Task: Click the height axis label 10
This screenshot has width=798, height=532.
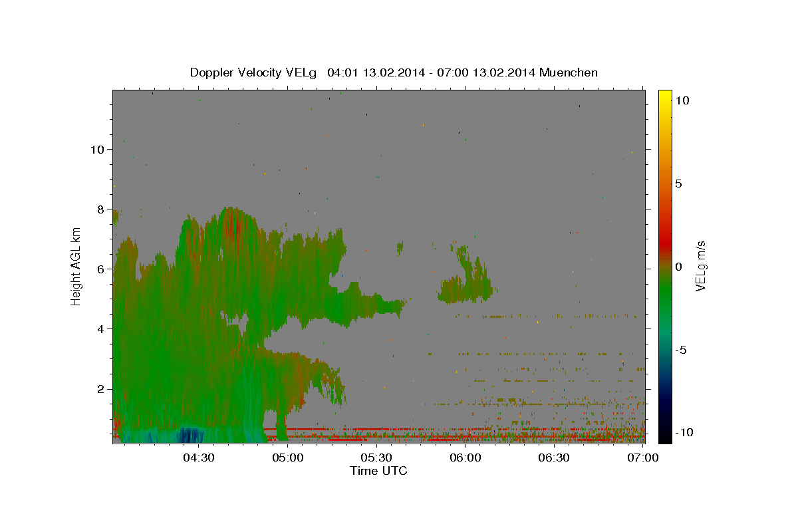Action: tap(98, 149)
